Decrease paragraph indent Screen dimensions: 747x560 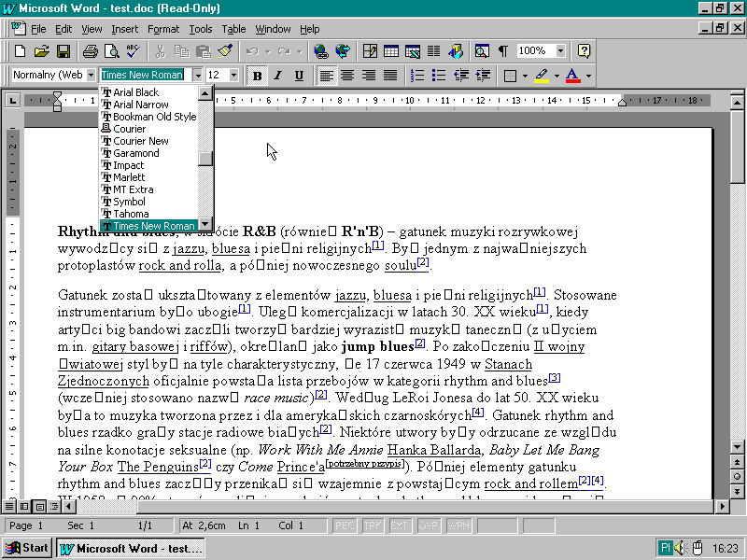(460, 76)
